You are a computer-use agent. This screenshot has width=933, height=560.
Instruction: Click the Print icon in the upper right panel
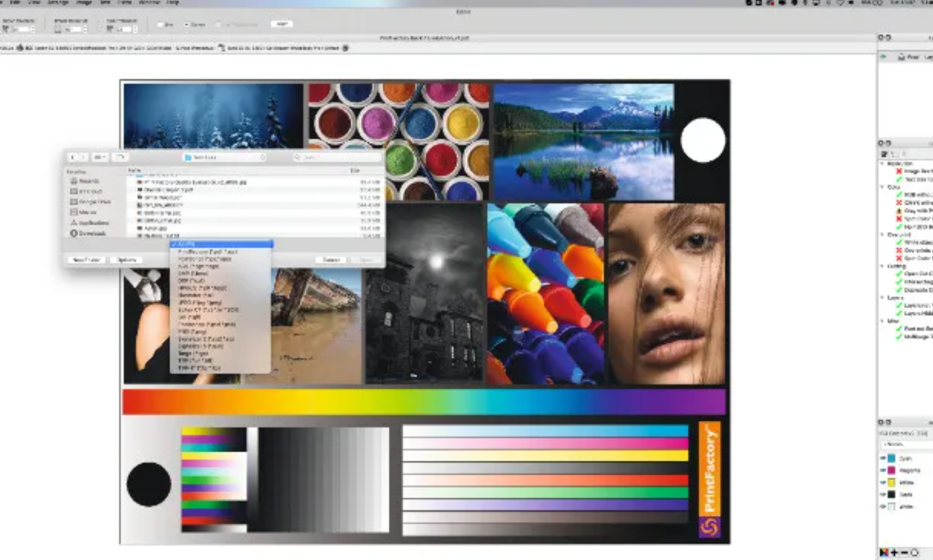pos(901,57)
